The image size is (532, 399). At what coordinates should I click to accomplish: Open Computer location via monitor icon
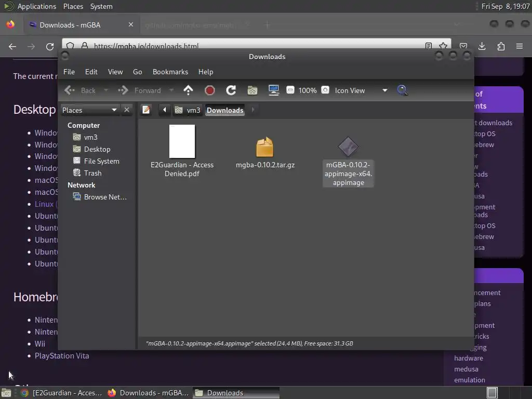click(273, 90)
